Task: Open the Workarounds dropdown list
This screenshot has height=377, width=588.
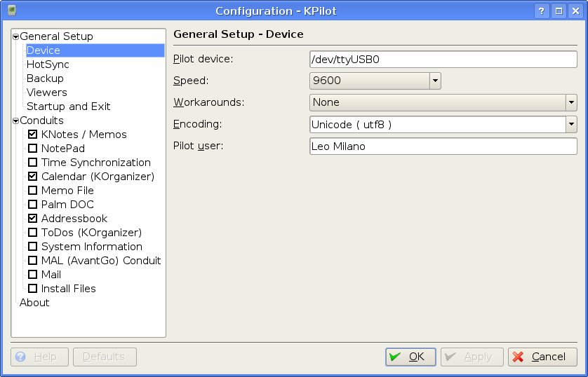Action: 570,102
